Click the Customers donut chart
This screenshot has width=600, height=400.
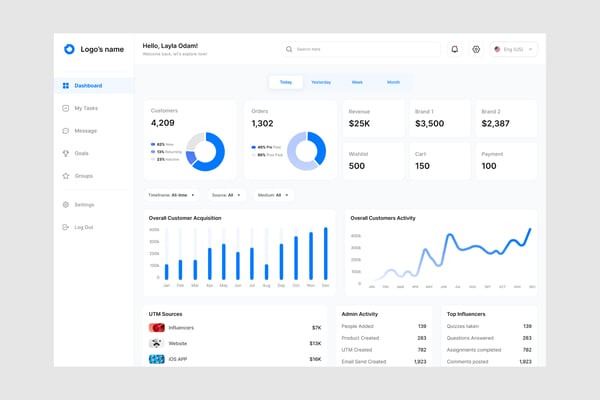(x=205, y=152)
